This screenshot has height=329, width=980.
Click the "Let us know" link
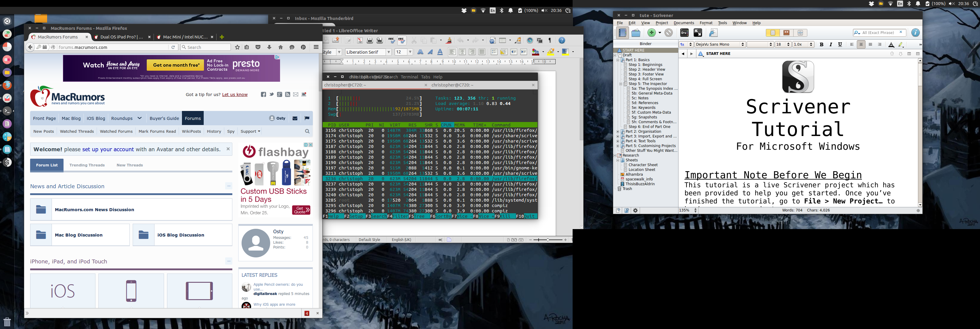(x=234, y=95)
